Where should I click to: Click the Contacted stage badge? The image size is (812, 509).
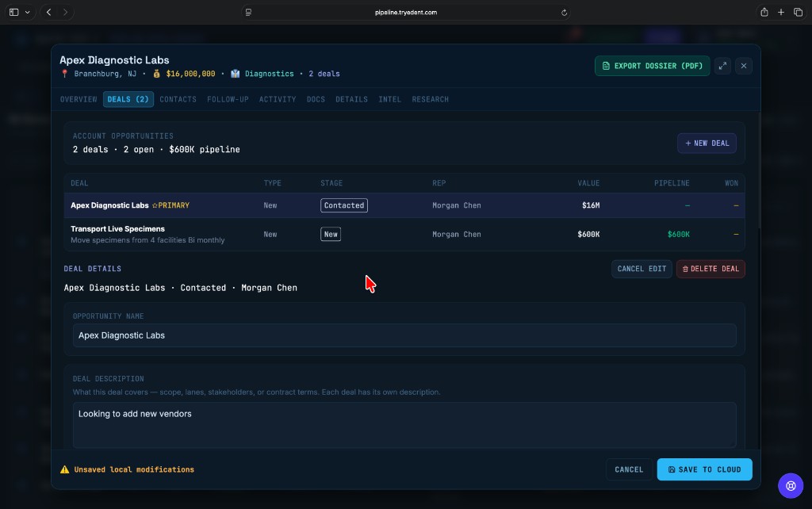pyautogui.click(x=344, y=205)
